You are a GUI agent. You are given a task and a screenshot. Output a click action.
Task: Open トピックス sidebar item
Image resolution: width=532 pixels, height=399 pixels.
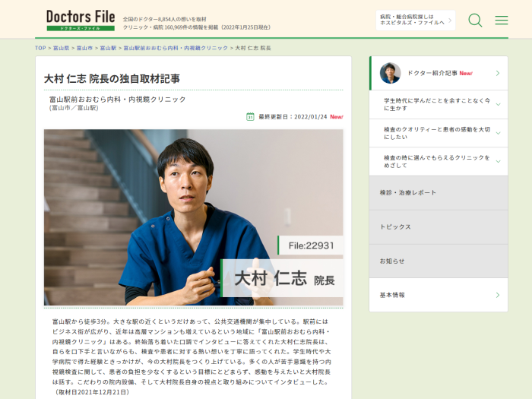click(x=439, y=227)
